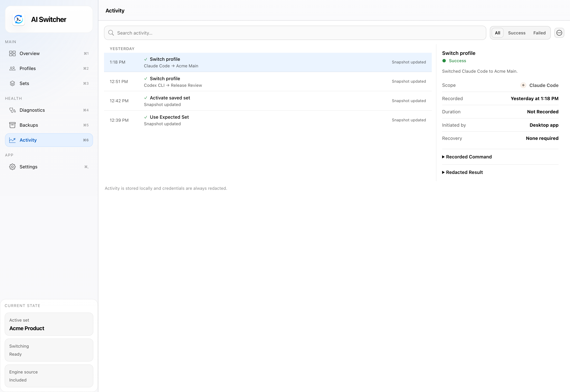Image resolution: width=570 pixels, height=392 pixels.
Task: Click the Search activity field
Action: click(x=295, y=33)
